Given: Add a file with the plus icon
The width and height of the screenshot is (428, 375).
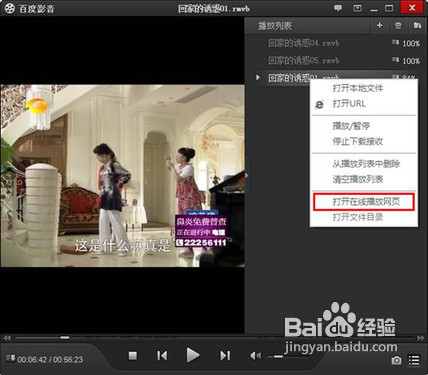Looking at the screenshot, I should (x=379, y=25).
